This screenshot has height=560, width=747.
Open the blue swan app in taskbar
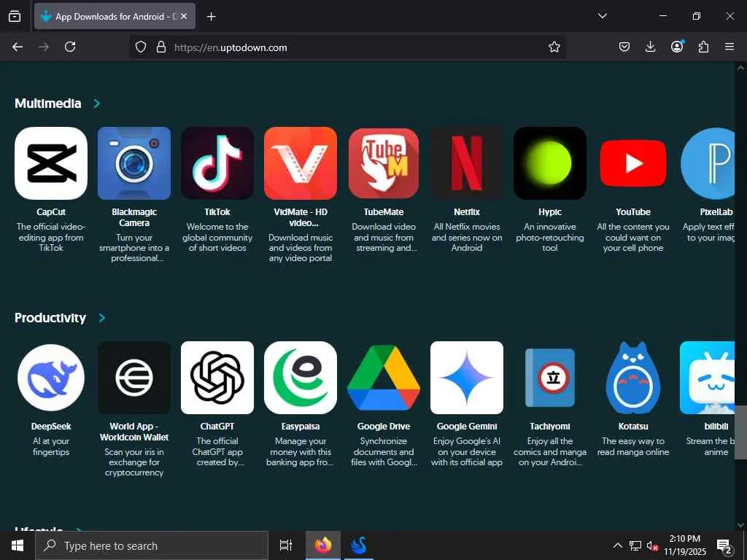359,545
